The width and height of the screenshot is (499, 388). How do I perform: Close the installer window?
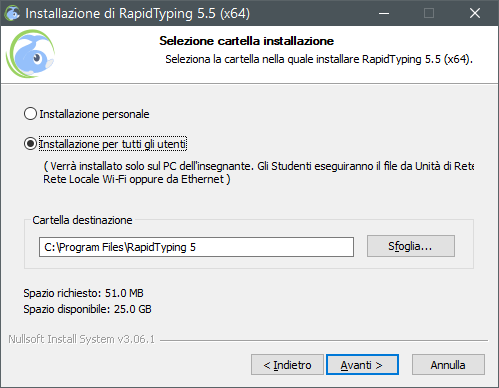(475, 13)
